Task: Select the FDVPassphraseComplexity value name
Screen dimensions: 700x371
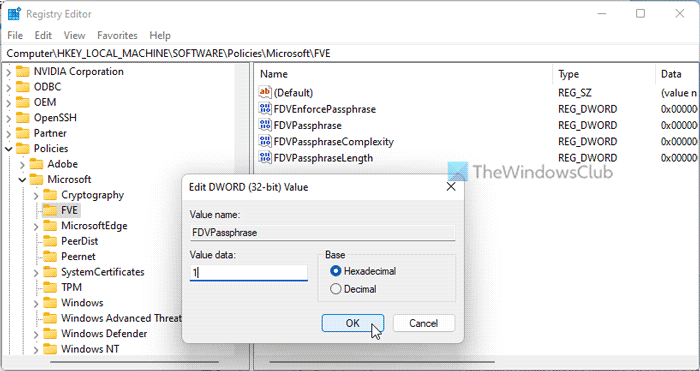Action: [x=333, y=142]
